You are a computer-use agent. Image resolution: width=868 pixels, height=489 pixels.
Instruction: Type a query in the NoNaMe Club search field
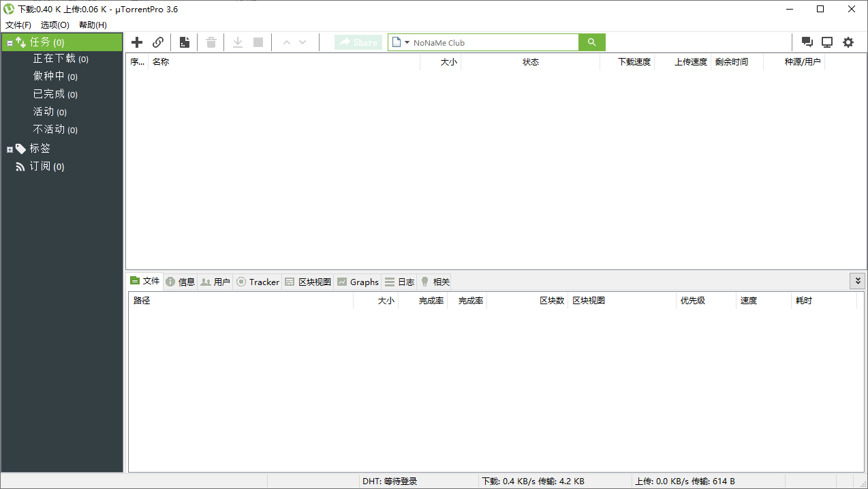[x=491, y=42]
